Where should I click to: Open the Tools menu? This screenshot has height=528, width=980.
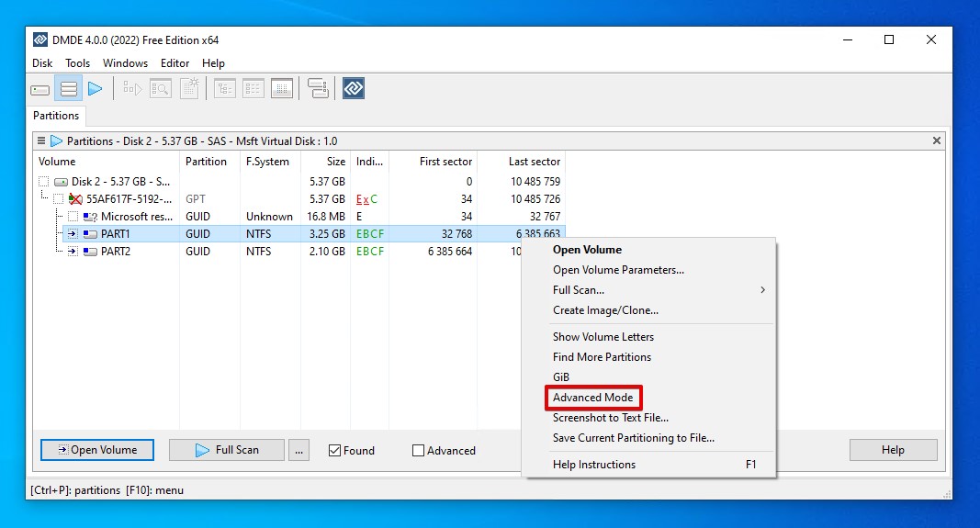[x=77, y=63]
